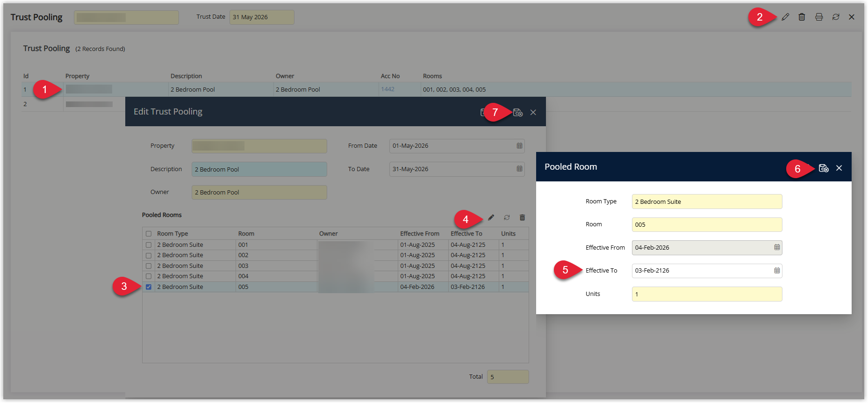Viewport: 868px width, 403px height.
Task: Click the To Date field 31-May-2026
Action: click(x=457, y=169)
